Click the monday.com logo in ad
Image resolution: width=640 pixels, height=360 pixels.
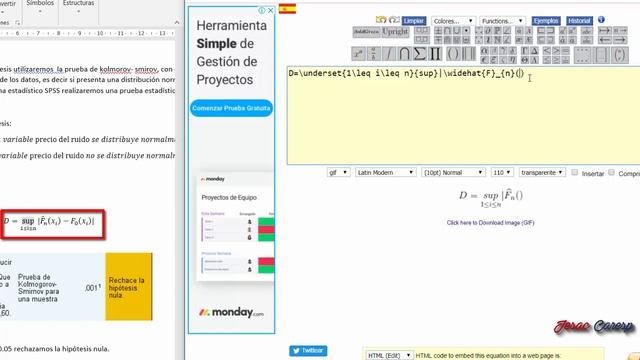pos(231,313)
